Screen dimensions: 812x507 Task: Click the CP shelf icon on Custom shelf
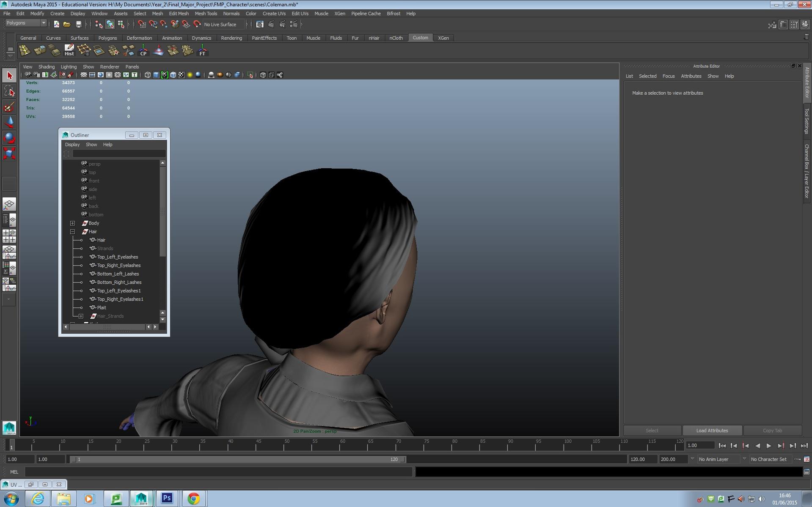[x=143, y=50]
